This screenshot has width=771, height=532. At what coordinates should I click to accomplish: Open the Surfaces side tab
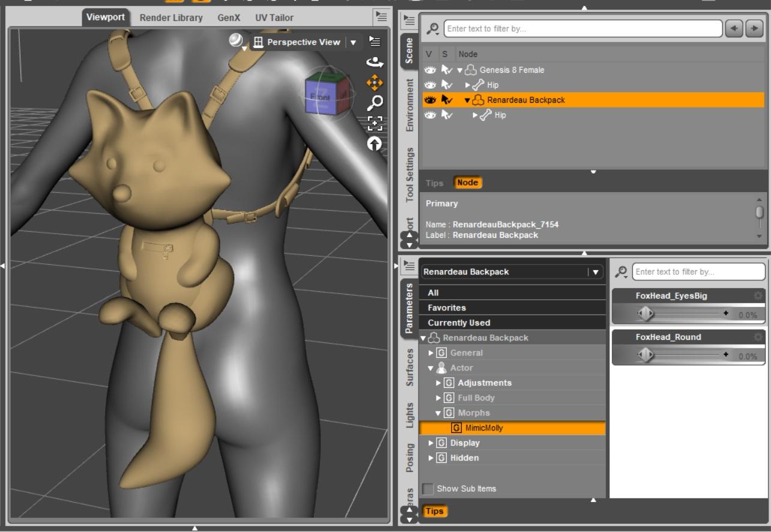coord(410,367)
